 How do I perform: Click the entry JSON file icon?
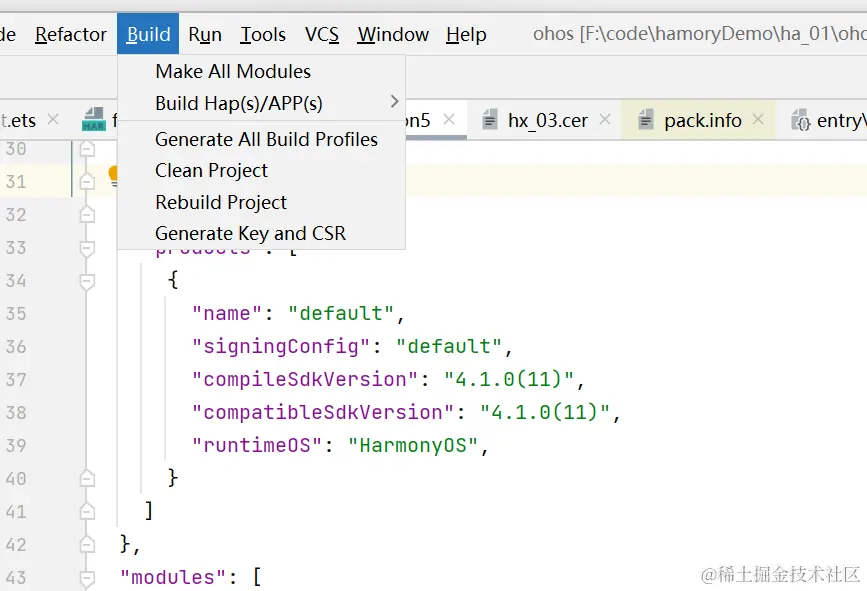pos(800,120)
